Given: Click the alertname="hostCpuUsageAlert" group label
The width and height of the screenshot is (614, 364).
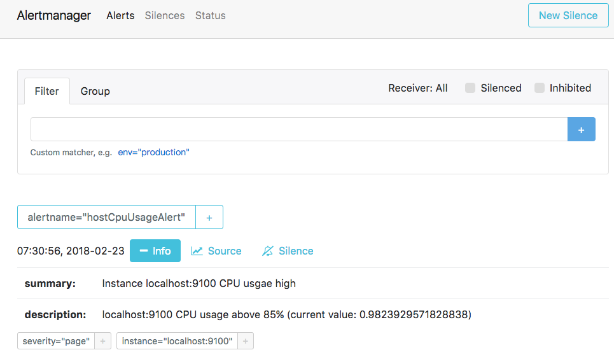Looking at the screenshot, I should click(106, 217).
